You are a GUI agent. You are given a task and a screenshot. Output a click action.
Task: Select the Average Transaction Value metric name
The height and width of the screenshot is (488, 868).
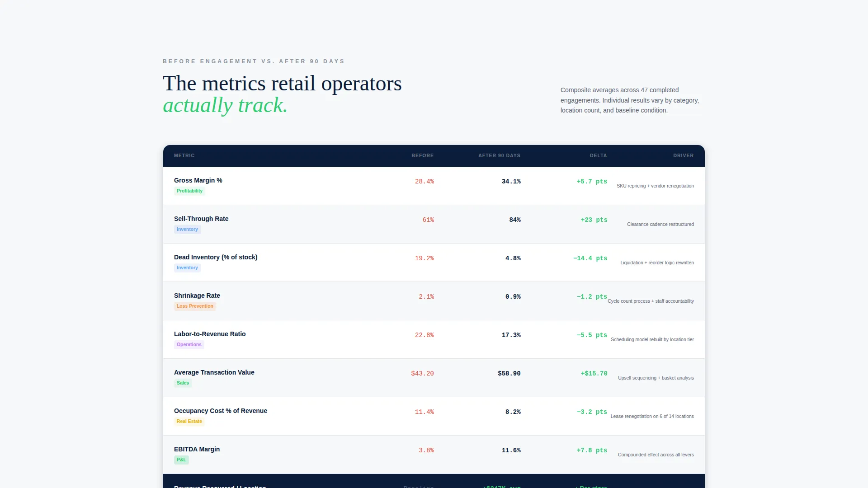(214, 372)
